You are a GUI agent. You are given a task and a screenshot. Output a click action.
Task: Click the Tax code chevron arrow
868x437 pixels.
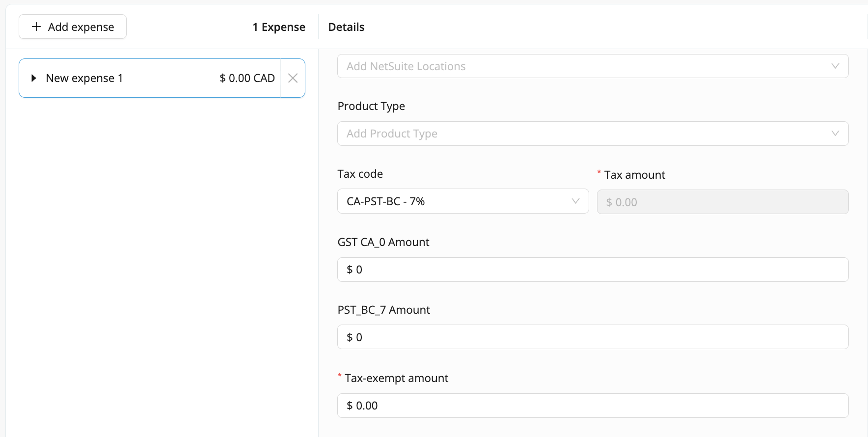(575, 201)
